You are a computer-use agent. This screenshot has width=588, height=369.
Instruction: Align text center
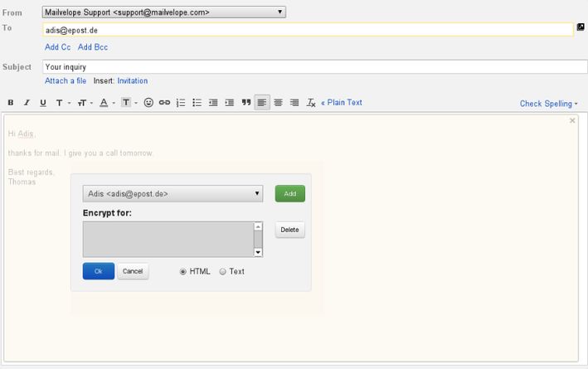click(x=279, y=102)
